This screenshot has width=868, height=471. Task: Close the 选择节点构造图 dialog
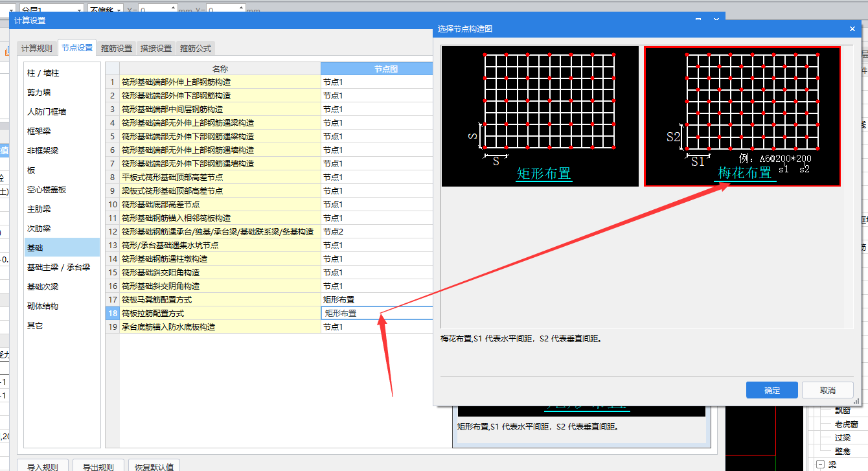tap(852, 29)
